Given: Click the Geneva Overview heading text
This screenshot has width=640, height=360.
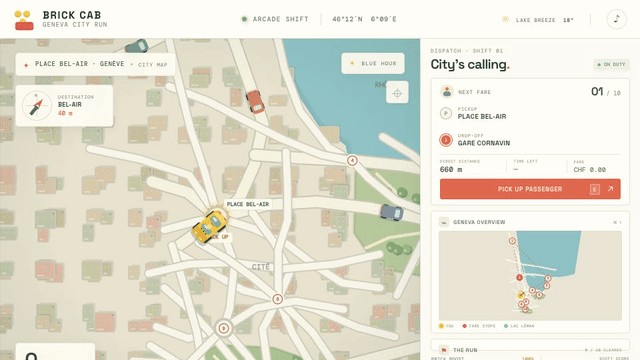Looking at the screenshot, I should coord(479,222).
